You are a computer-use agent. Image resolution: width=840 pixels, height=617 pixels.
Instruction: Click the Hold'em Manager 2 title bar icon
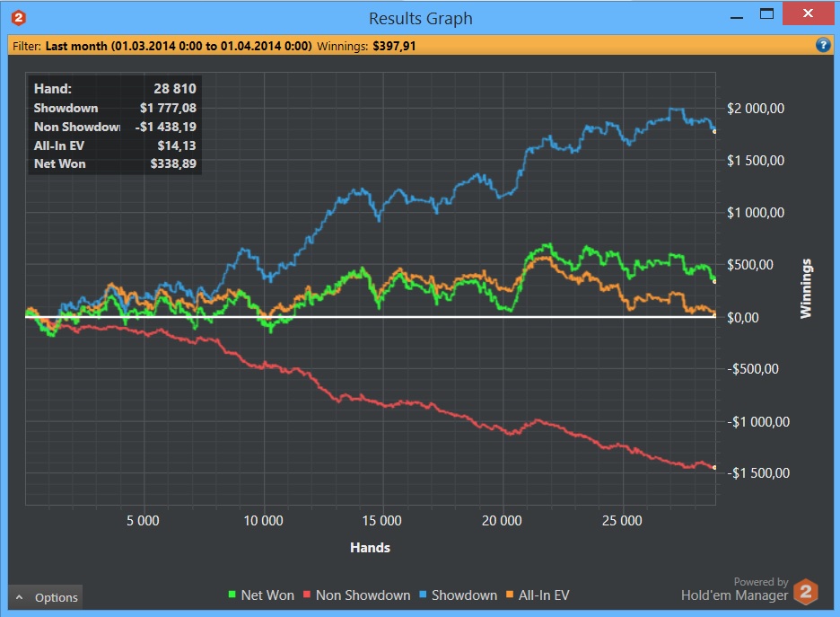[x=19, y=18]
